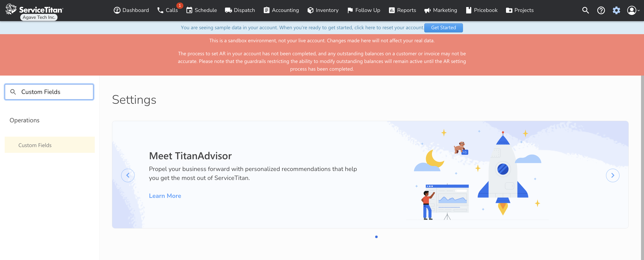Image resolution: width=644 pixels, height=260 pixels.
Task: Open the global search magnifier icon
Action: [x=585, y=10]
